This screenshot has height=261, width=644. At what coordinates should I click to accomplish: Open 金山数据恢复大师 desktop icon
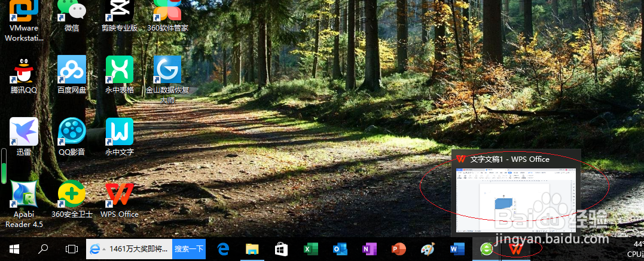[x=167, y=80]
